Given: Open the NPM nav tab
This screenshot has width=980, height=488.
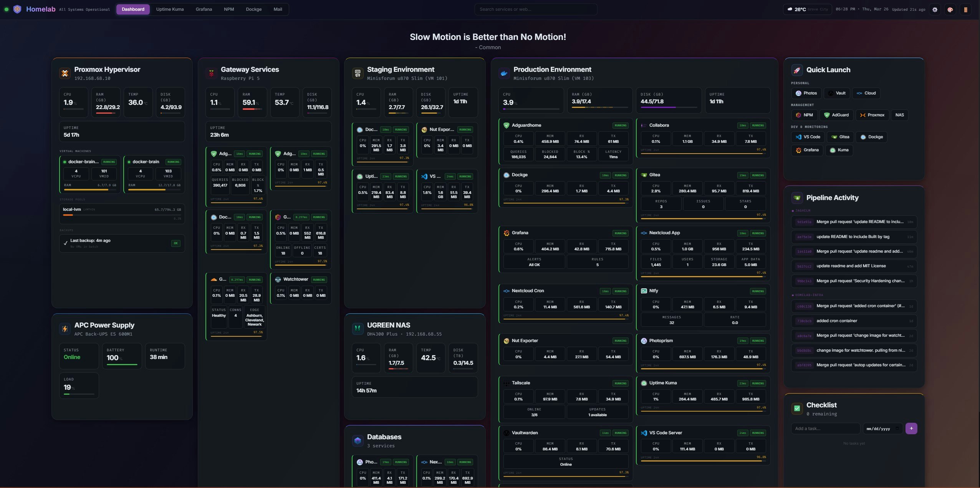Looking at the screenshot, I should pyautogui.click(x=229, y=9).
